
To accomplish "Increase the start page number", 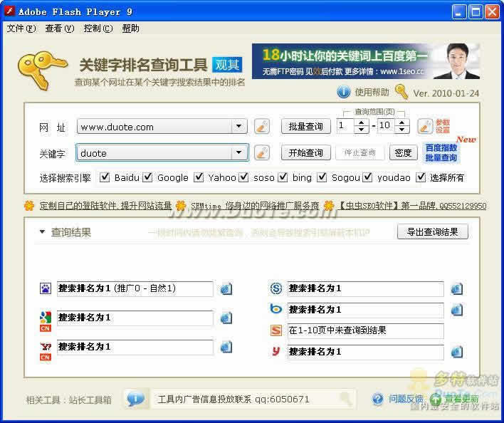I will pyautogui.click(x=362, y=122).
